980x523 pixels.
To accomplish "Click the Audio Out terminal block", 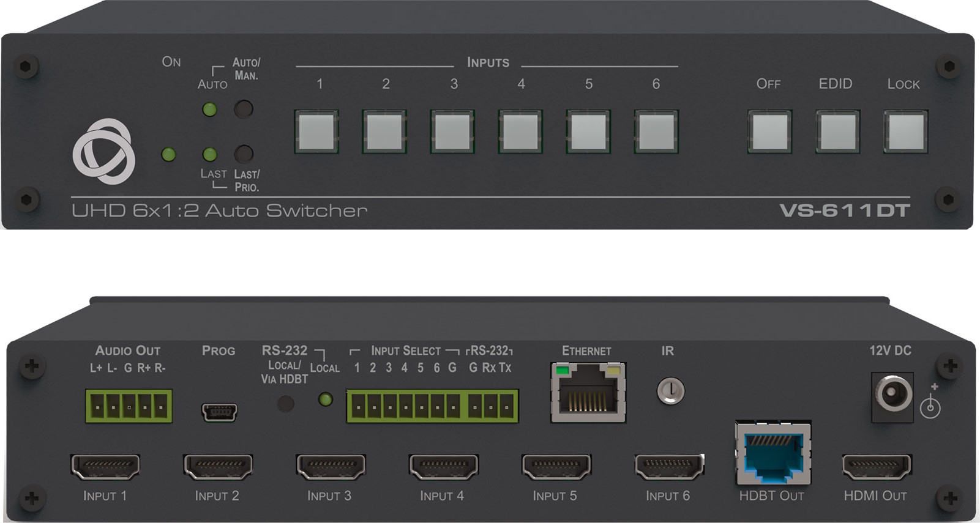I will (129, 406).
